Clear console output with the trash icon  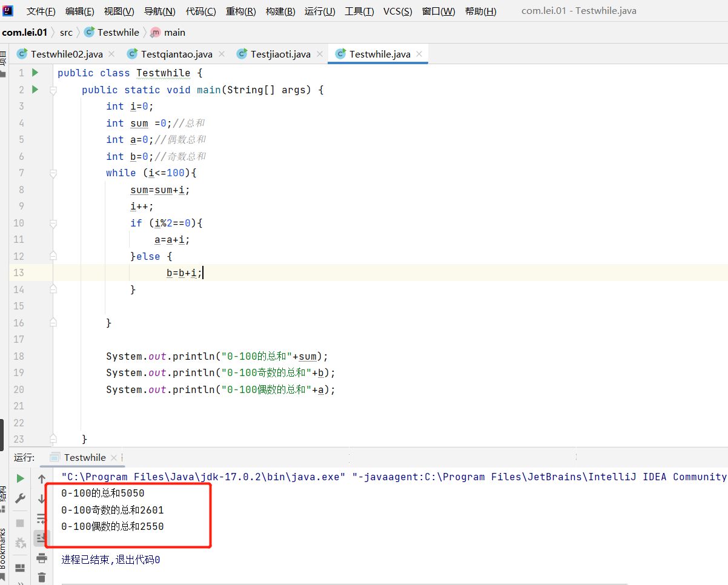pyautogui.click(x=42, y=577)
